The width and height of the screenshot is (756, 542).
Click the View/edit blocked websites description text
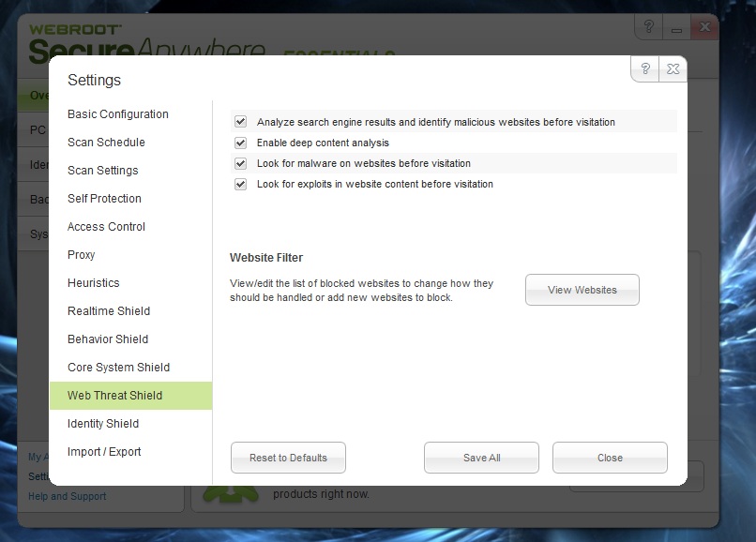click(x=362, y=291)
